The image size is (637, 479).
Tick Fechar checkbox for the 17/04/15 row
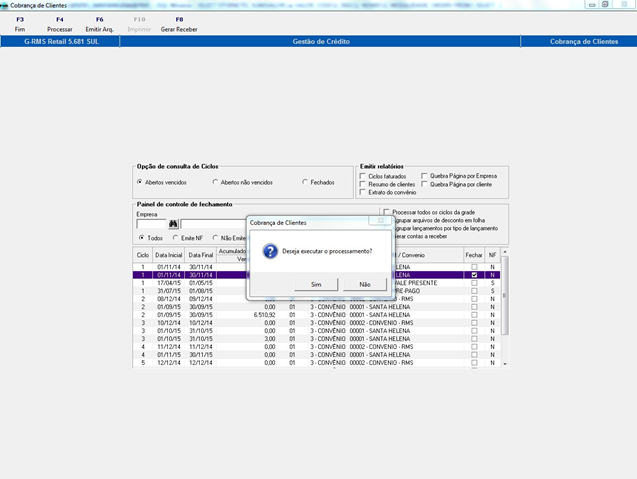[474, 283]
